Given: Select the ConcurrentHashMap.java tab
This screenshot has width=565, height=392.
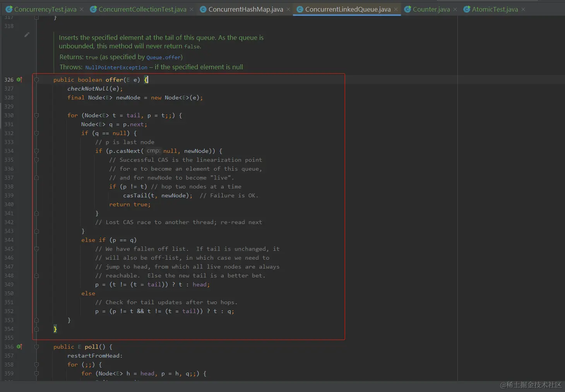Looking at the screenshot, I should pos(245,9).
